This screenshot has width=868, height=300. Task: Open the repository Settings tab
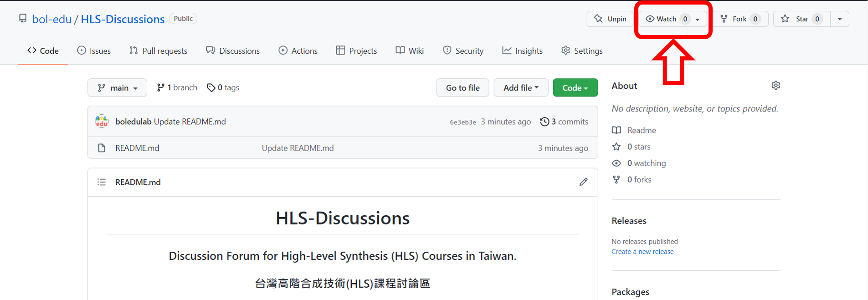click(582, 51)
